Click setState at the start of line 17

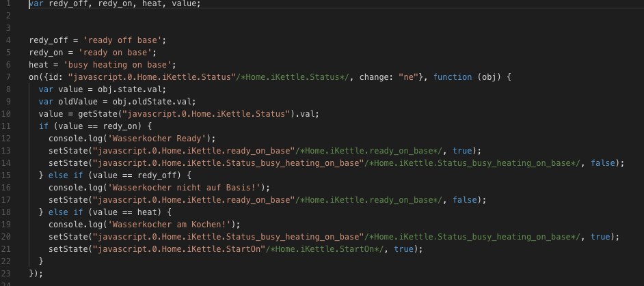click(68, 200)
